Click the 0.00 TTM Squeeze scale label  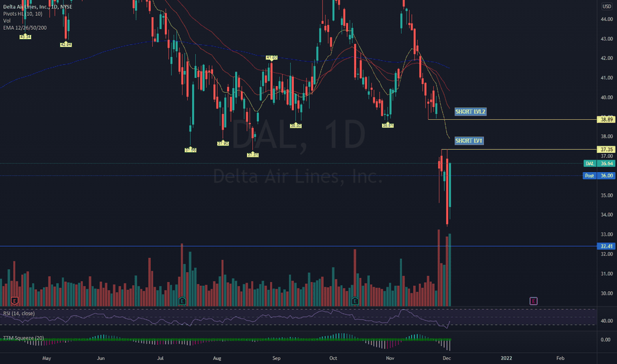(606, 340)
